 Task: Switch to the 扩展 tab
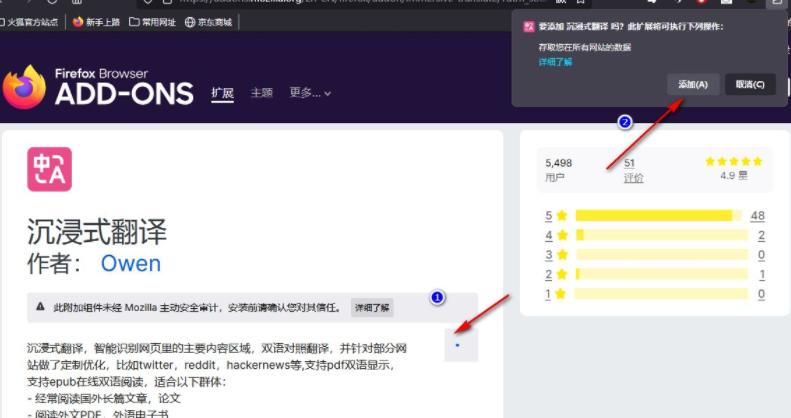(222, 93)
